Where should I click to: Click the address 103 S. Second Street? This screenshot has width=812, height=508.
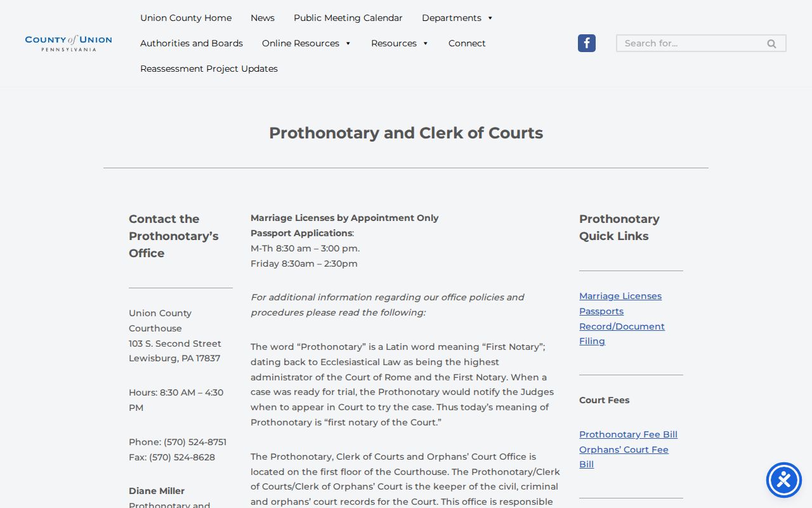(175, 344)
